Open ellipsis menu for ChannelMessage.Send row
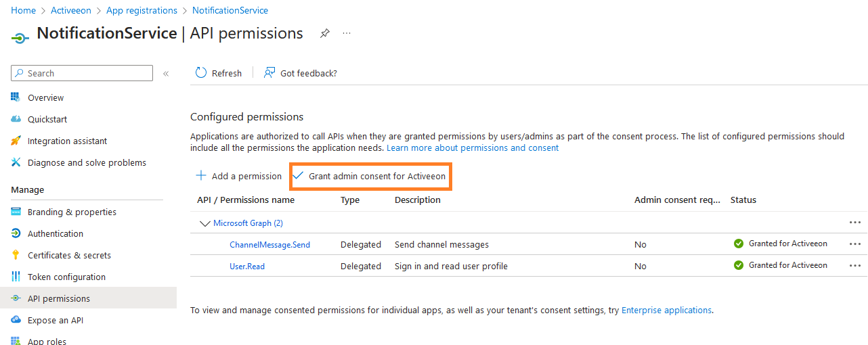This screenshot has width=868, height=345. (855, 244)
